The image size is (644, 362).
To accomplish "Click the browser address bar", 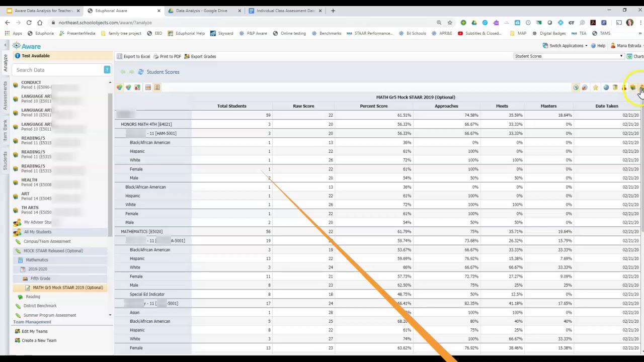I will (242, 23).
